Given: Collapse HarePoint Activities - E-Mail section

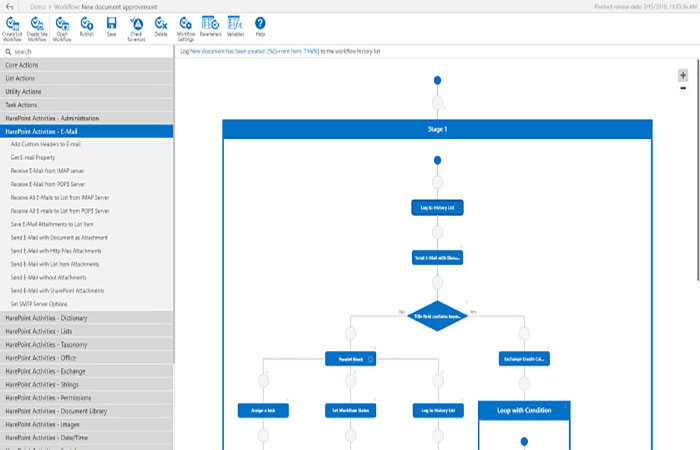Looking at the screenshot, I should (87, 132).
